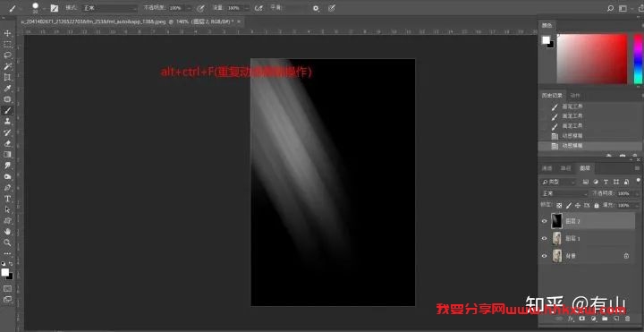Image resolution: width=644 pixels, height=332 pixels.
Task: Select the Lasso tool
Action: pyautogui.click(x=7, y=55)
